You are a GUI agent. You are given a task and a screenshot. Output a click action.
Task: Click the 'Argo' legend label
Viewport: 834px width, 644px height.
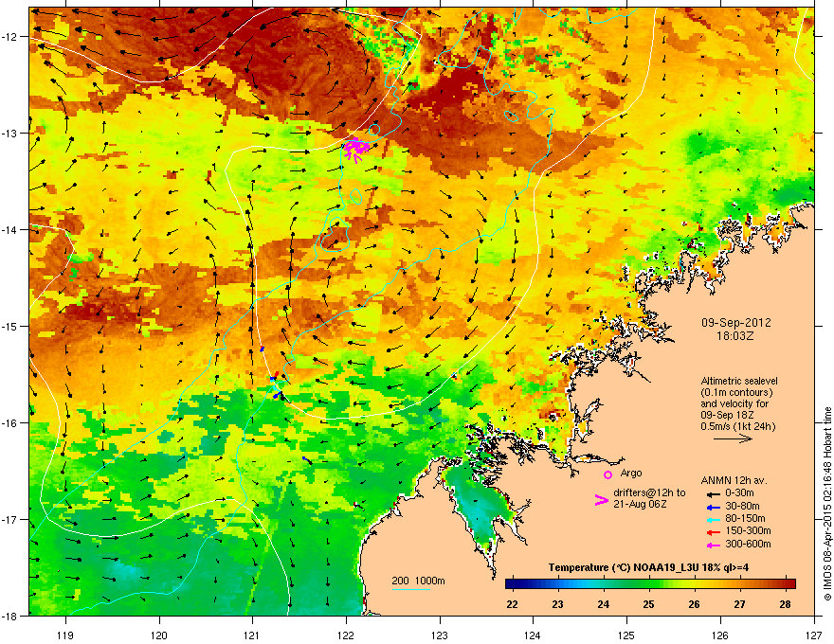(x=631, y=473)
